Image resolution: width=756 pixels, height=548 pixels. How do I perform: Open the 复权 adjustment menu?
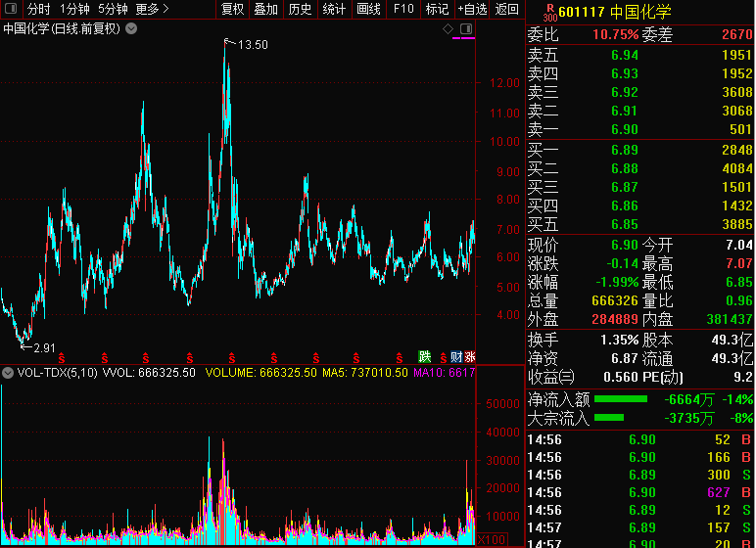click(232, 9)
